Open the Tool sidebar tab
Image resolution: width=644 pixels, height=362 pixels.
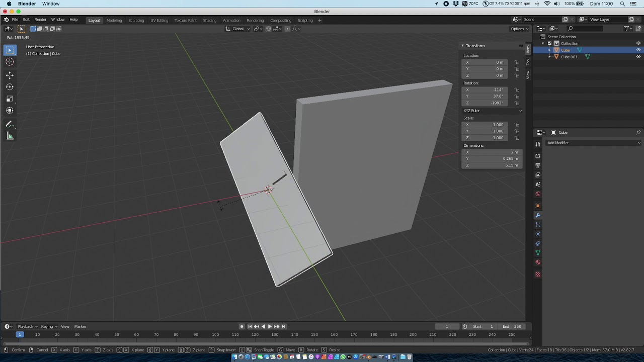528,62
